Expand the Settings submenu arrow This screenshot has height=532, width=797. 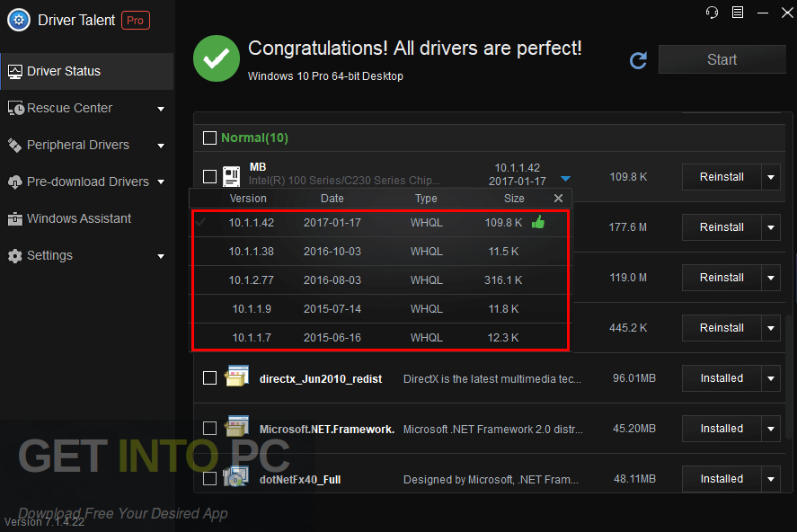pos(161,257)
